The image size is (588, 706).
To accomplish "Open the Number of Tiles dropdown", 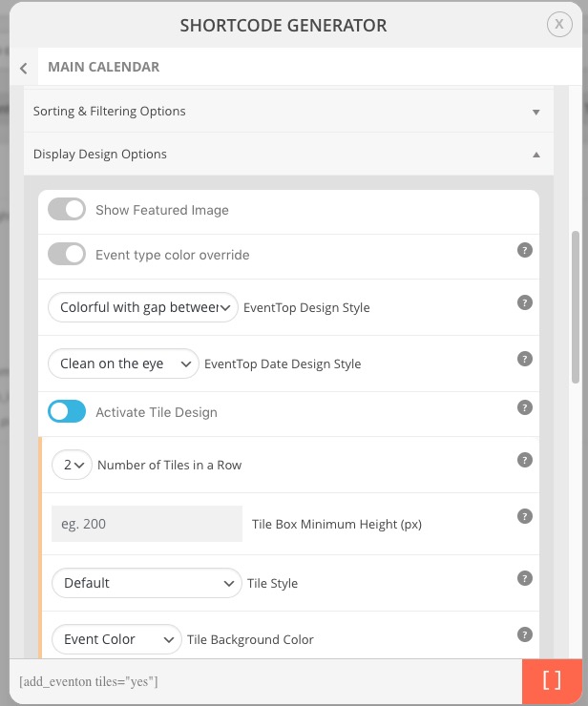I will [x=72, y=465].
